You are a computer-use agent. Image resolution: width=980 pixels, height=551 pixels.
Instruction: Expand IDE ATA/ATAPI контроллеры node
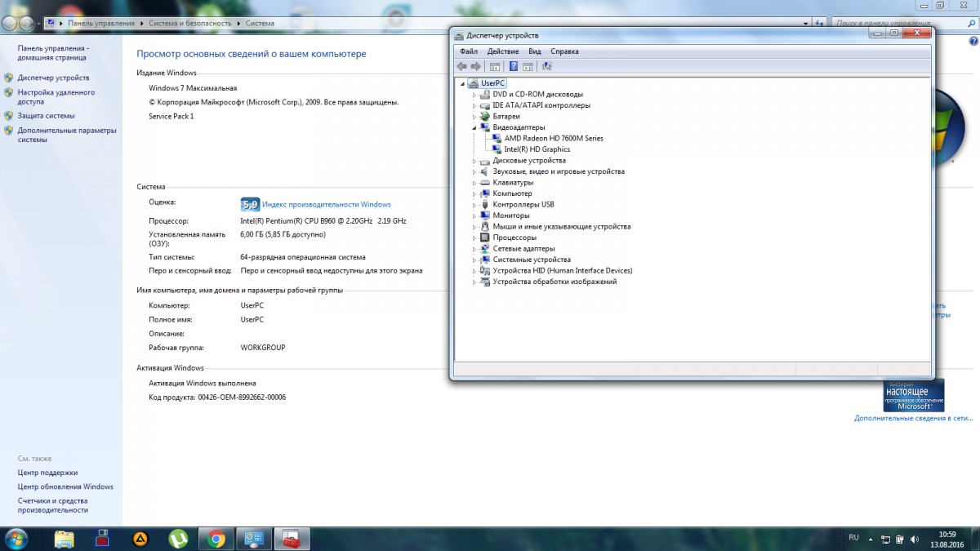[x=474, y=105]
